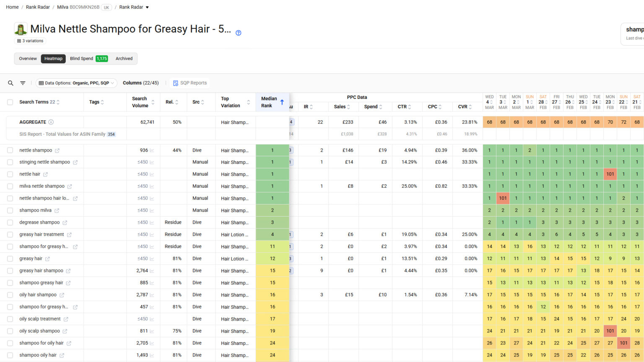The width and height of the screenshot is (644, 362).
Task: Click trend chart icon beside 2,787 search volume
Action: point(152,295)
